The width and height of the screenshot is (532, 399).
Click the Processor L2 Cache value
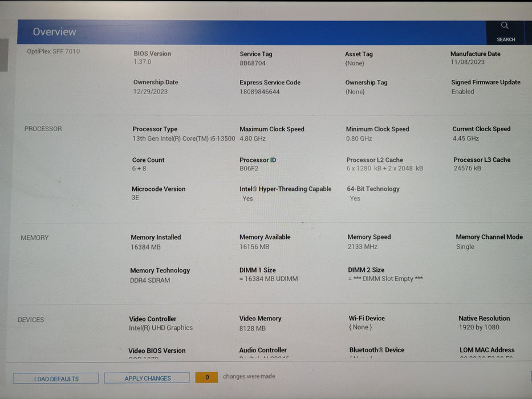click(x=385, y=168)
